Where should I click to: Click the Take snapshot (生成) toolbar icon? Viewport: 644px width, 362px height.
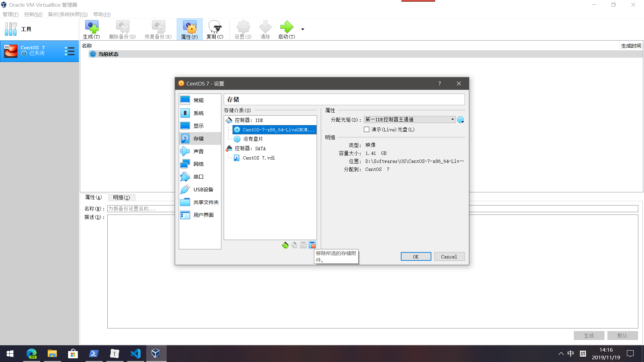pos(91,27)
